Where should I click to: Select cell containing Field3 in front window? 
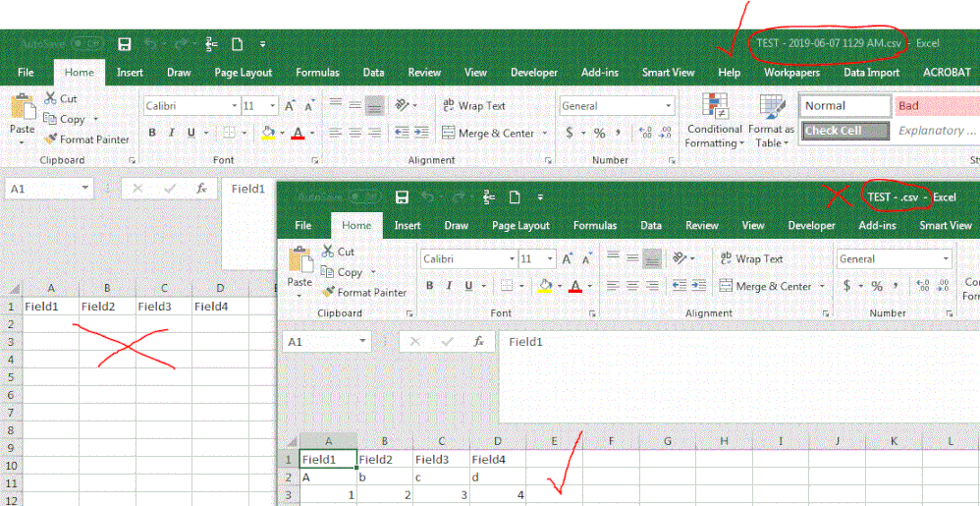[x=441, y=460]
